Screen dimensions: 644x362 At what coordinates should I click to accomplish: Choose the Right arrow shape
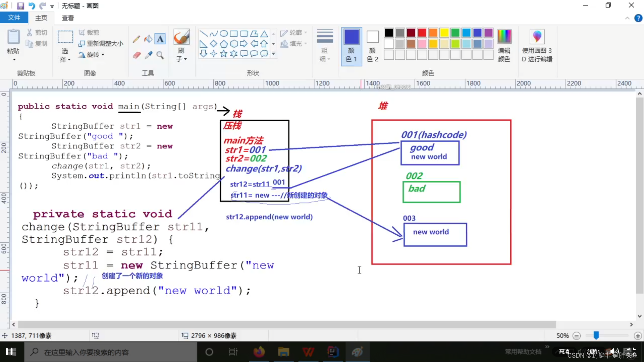pos(244,44)
